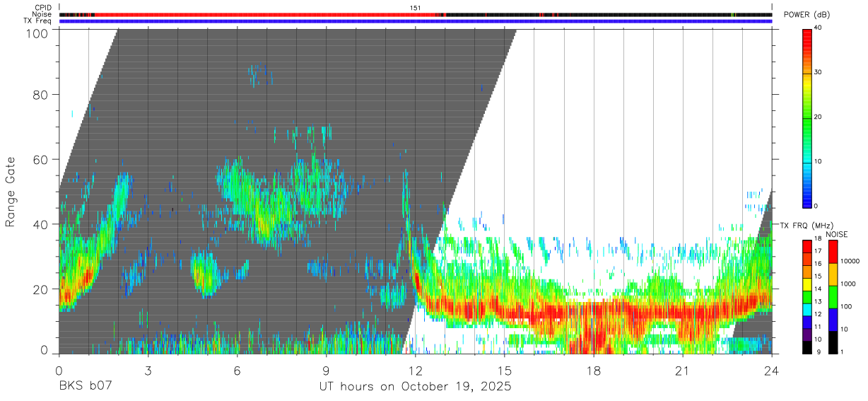Click the blue TX Freq strip at top
This screenshot has width=868, height=401.
[x=416, y=21]
